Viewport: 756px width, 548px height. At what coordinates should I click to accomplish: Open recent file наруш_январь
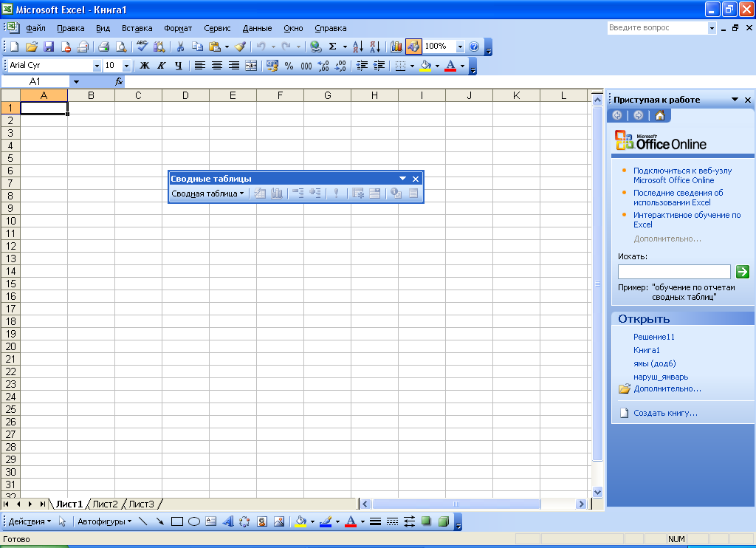661,377
